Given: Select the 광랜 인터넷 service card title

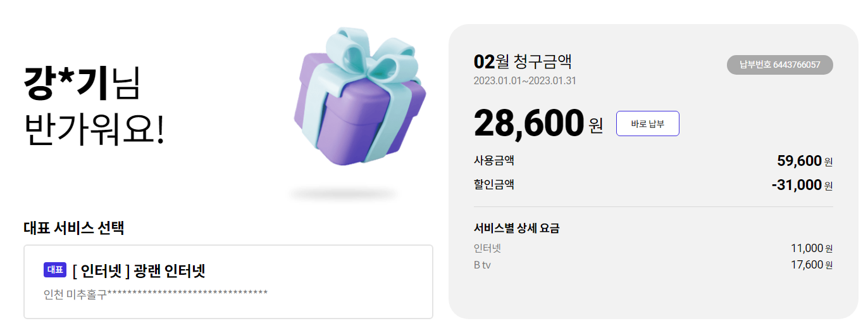Looking at the screenshot, I should 139,271.
